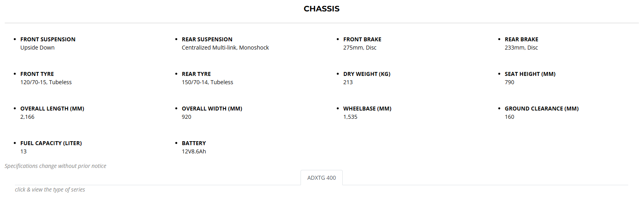Click the Front Brake spec label

362,39
